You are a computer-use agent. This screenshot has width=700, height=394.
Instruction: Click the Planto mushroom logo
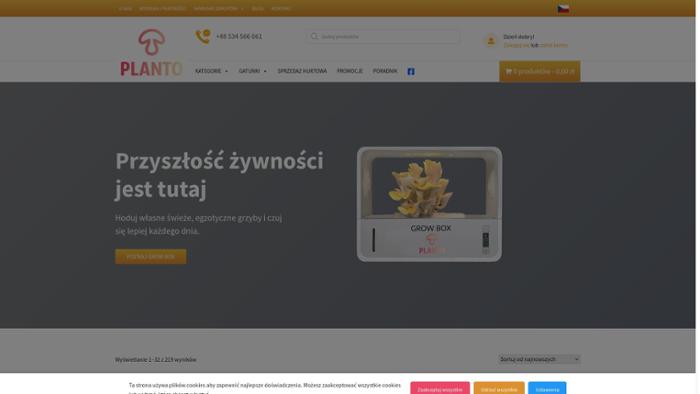click(x=151, y=53)
